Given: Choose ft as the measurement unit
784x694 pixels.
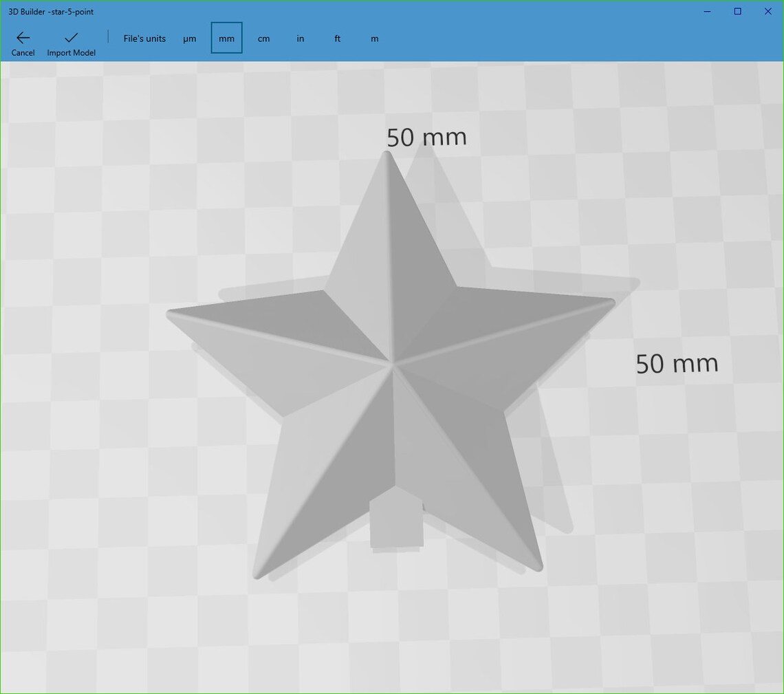Looking at the screenshot, I should (337, 39).
